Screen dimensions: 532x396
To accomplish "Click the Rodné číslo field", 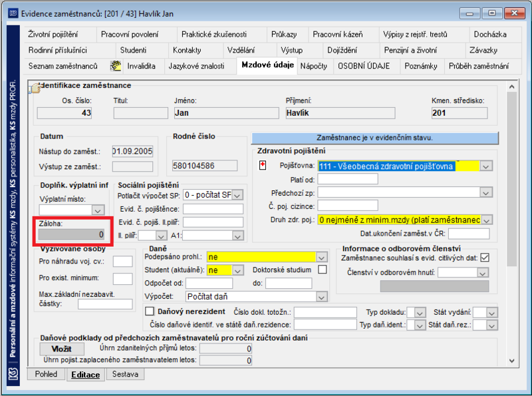I will 205,166.
